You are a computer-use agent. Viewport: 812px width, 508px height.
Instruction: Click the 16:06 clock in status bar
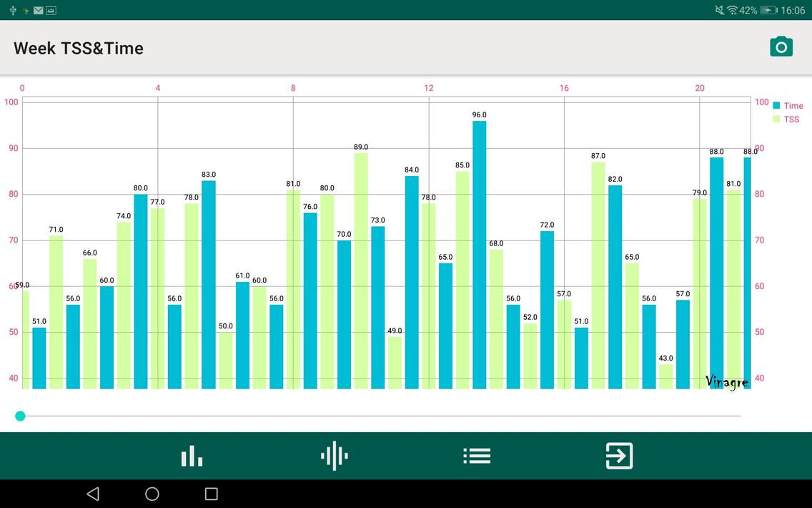[793, 10]
